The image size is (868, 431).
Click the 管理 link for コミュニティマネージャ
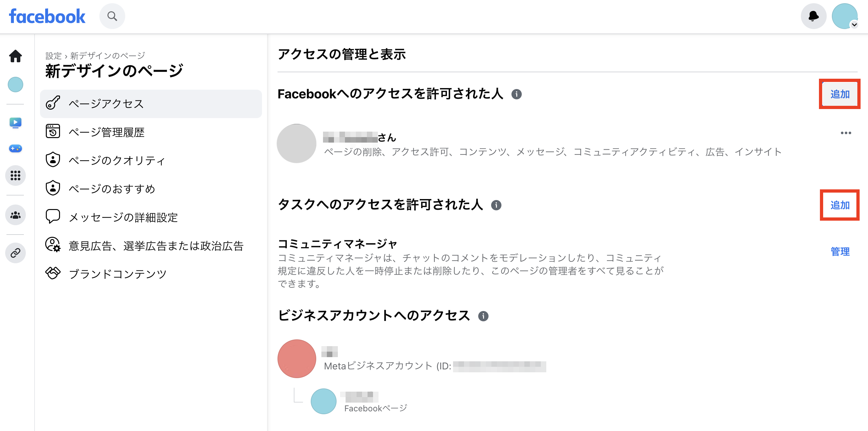840,252
